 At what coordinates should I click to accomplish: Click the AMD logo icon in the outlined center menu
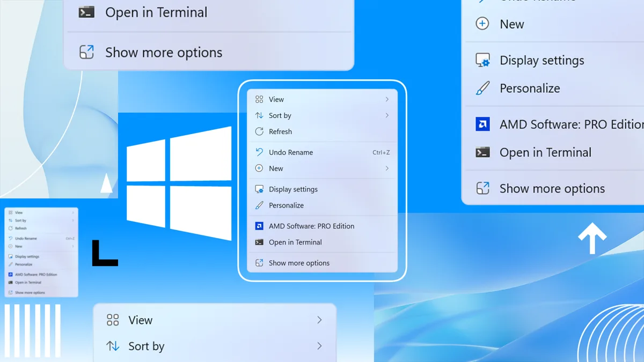coord(259,226)
